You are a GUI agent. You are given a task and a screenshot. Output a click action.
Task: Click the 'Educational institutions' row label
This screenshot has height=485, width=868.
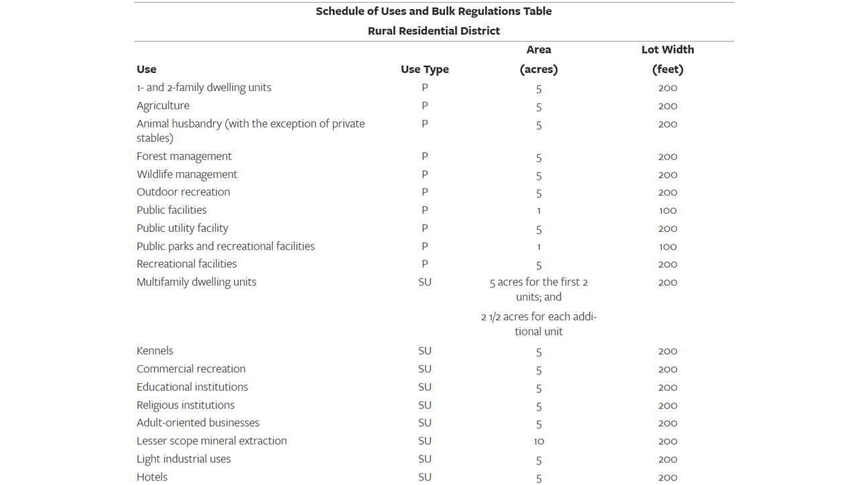[x=192, y=387]
